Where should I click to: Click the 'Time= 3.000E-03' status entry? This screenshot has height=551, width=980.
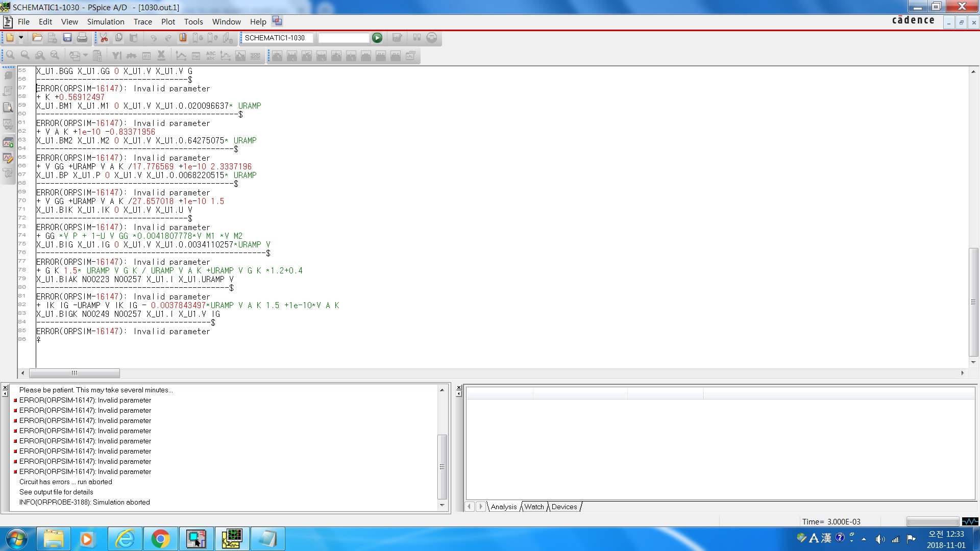pyautogui.click(x=831, y=521)
